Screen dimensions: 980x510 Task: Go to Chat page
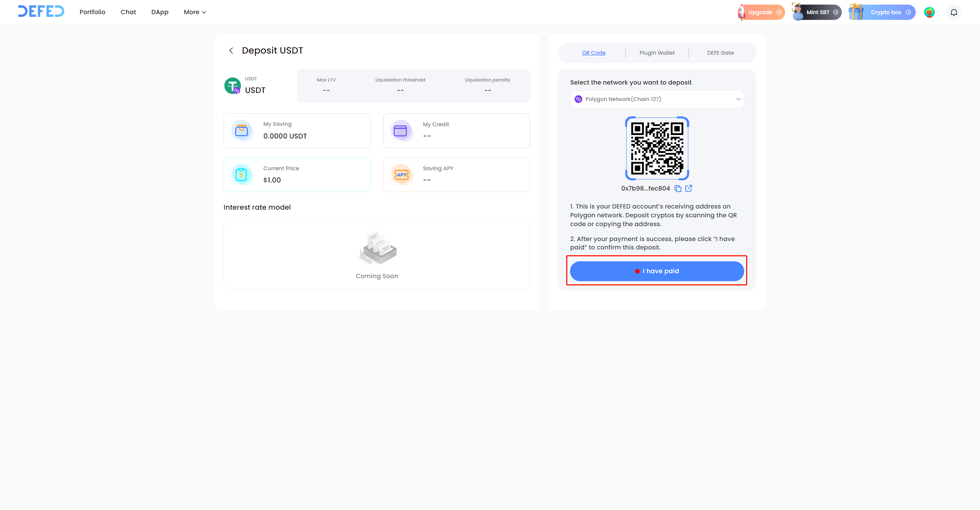click(128, 12)
